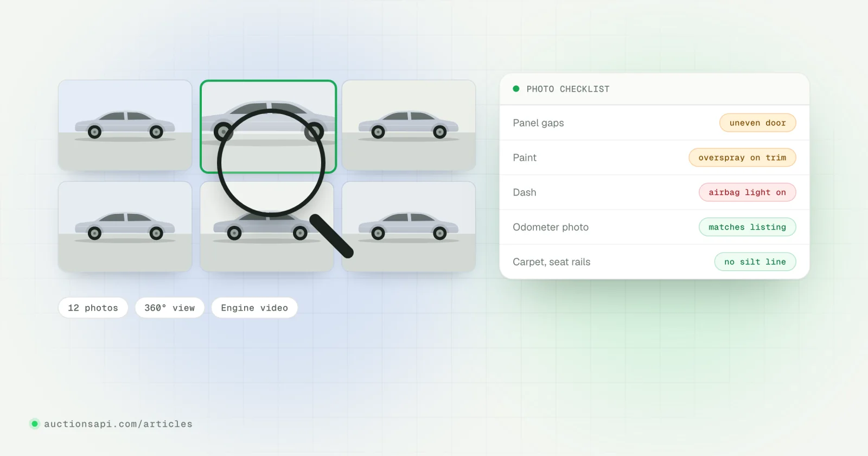Open the bottom-right car thumbnail in the grid
The width and height of the screenshot is (868, 456).
tap(409, 226)
